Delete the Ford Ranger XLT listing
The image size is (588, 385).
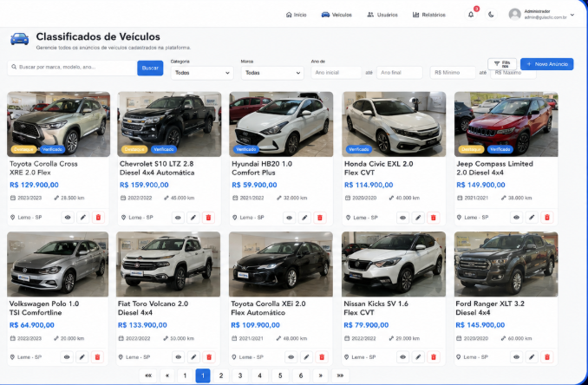point(547,357)
